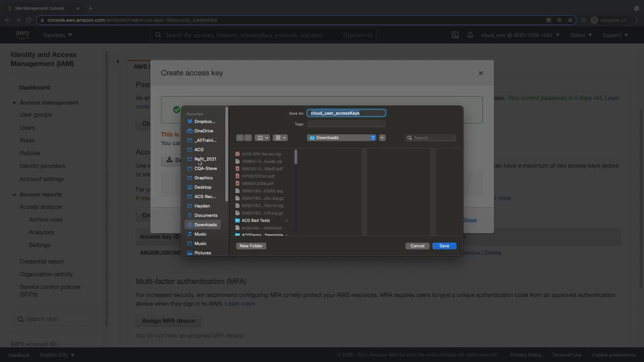Viewport: 644px width, 362px height.
Task: Click the AWS logo
Action: [x=22, y=35]
